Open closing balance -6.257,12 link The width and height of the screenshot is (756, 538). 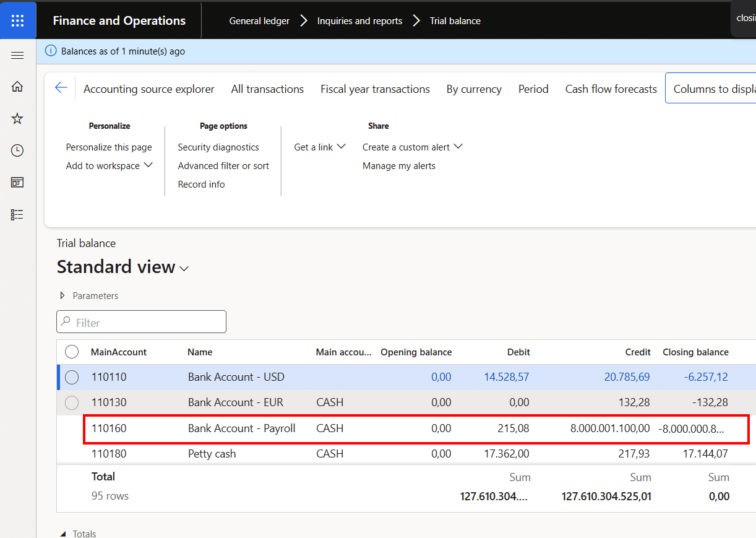tap(706, 377)
